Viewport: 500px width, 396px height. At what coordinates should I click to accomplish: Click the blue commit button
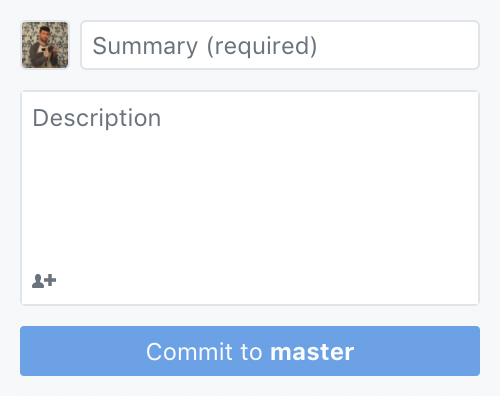point(250,351)
